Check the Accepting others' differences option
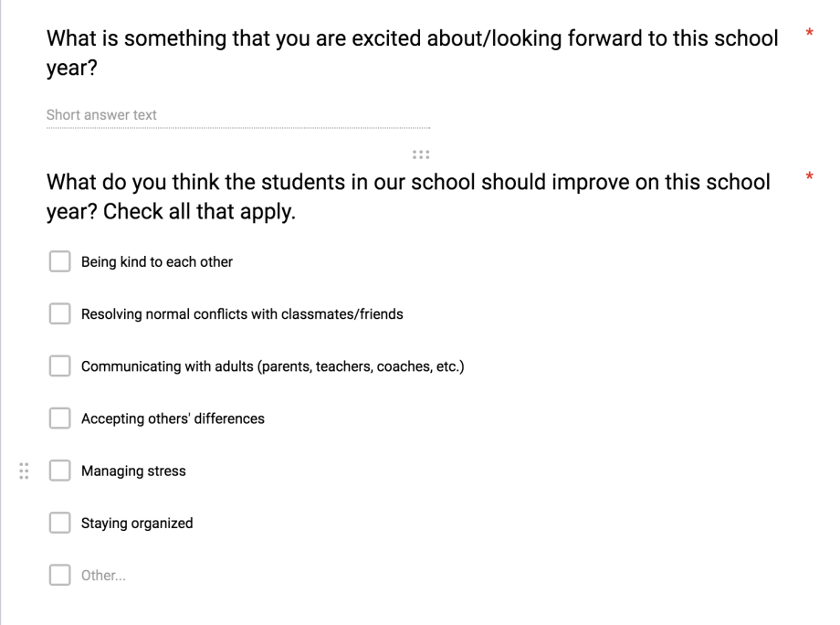Screen dimensions: 840x625 tap(59, 418)
